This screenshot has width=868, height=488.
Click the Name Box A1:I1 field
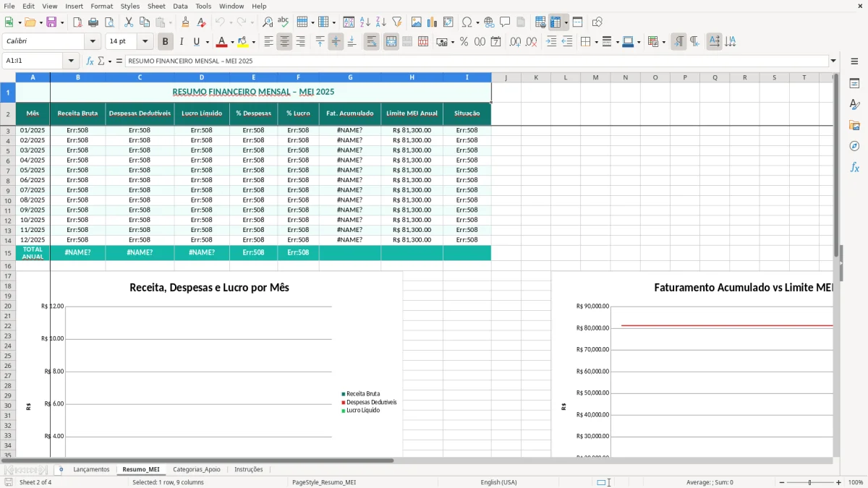(x=33, y=61)
